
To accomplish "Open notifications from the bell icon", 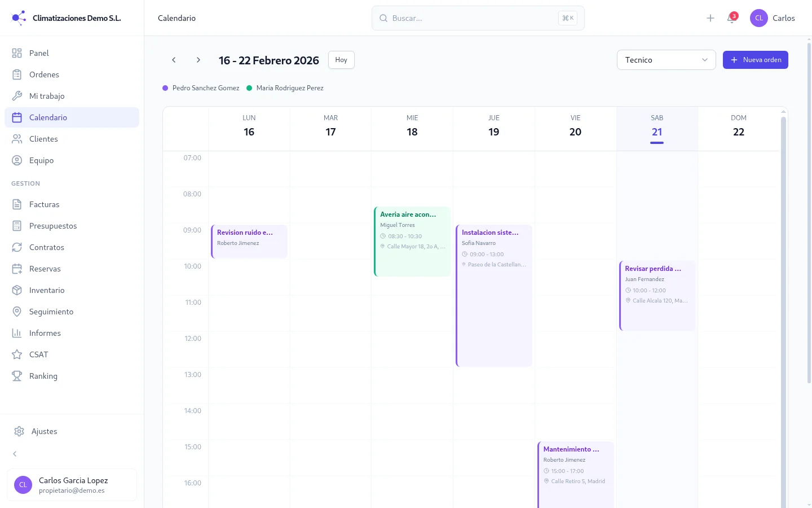I will (x=731, y=17).
